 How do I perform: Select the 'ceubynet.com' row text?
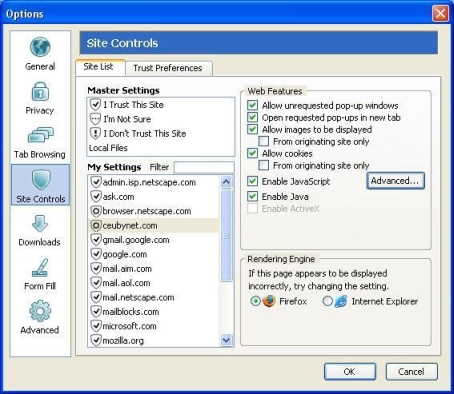[x=130, y=226]
